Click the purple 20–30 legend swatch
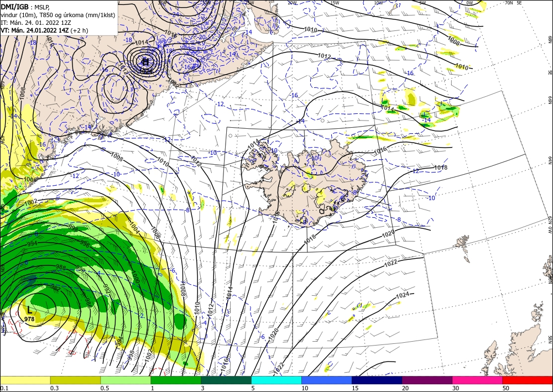The height and width of the screenshot is (392, 553). [x=427, y=380]
